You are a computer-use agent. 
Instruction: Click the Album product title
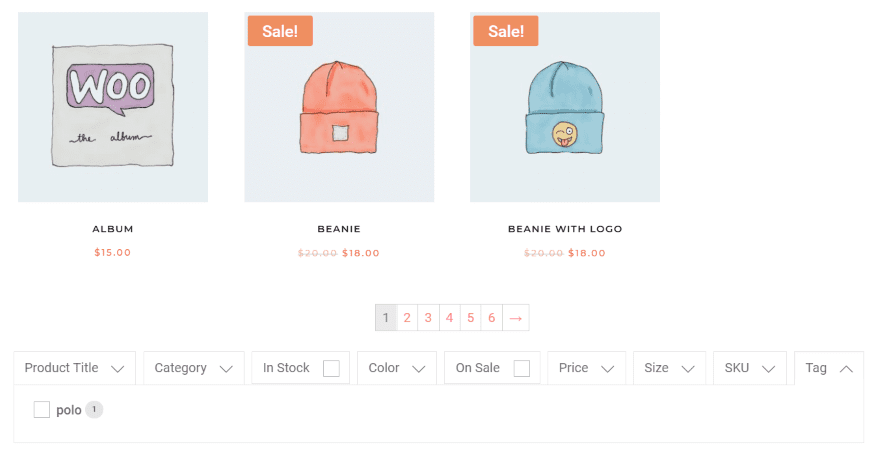coord(113,229)
